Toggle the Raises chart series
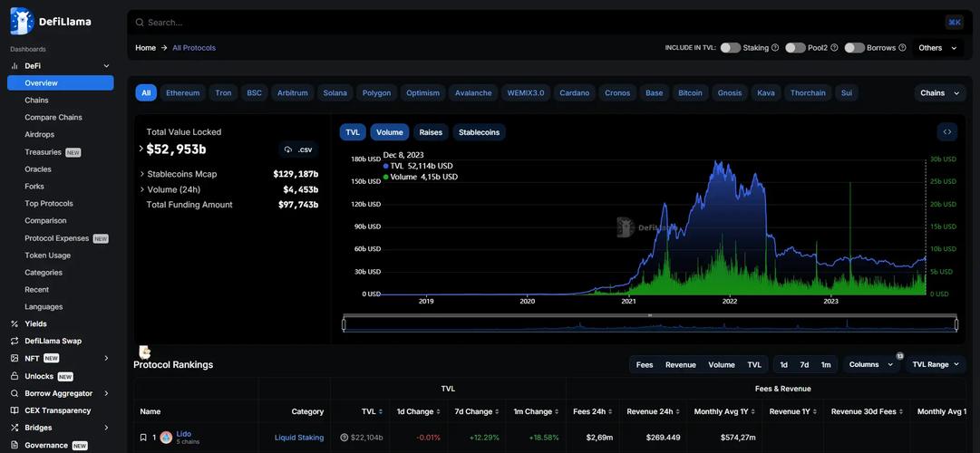 click(x=431, y=132)
